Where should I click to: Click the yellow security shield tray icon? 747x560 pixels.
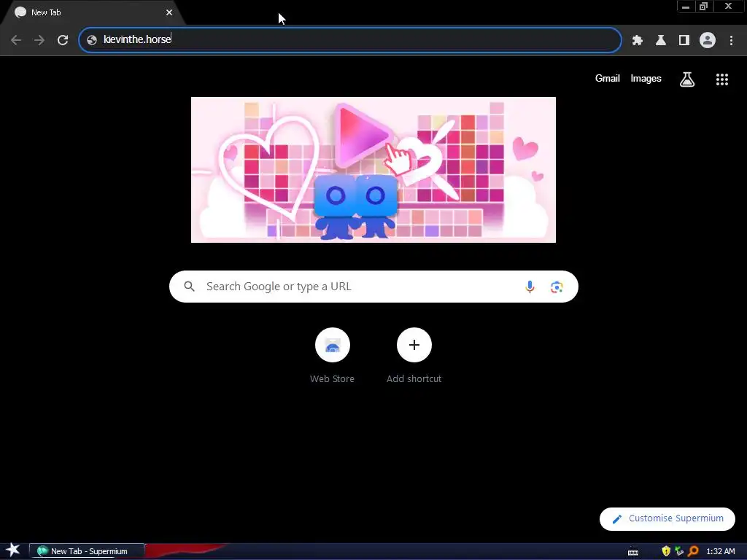(666, 551)
